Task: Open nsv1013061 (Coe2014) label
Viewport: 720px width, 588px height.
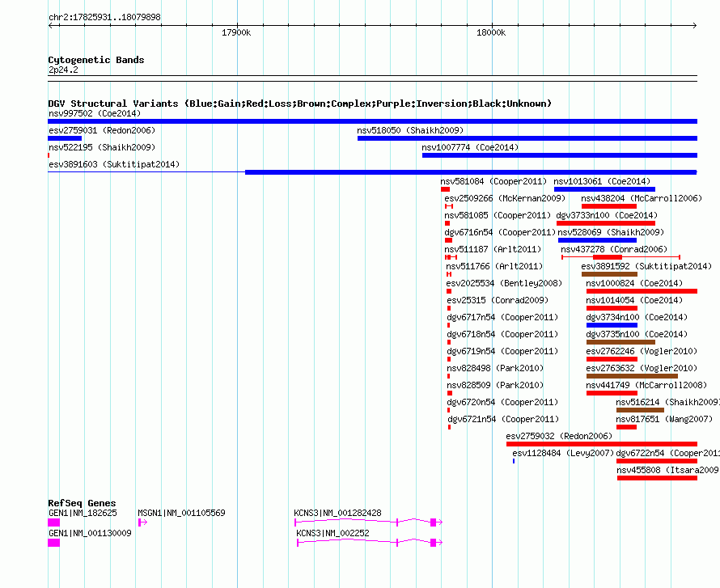Action: pyautogui.click(x=602, y=181)
